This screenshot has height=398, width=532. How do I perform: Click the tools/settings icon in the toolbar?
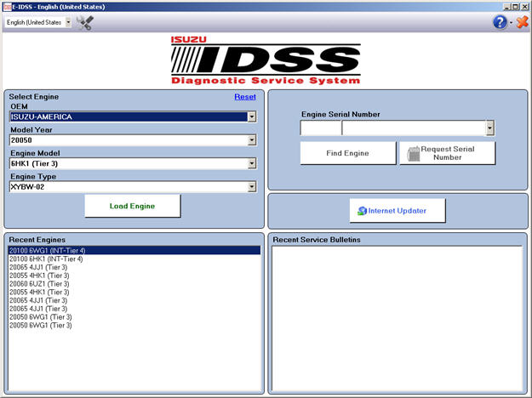coord(85,22)
